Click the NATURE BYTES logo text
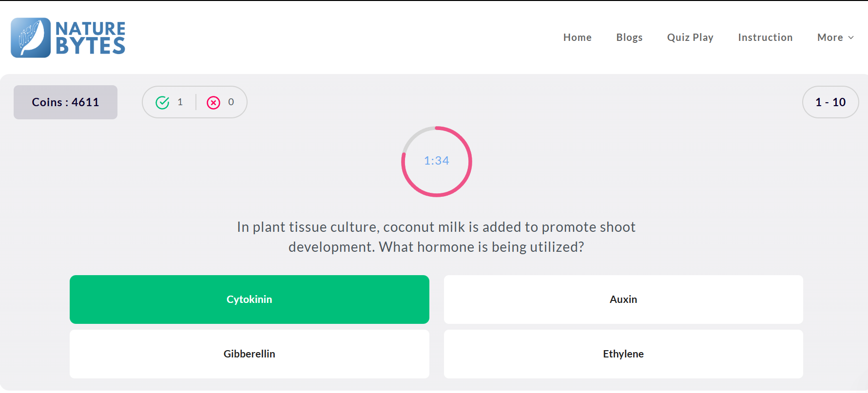This screenshot has height=393, width=868. (x=91, y=37)
